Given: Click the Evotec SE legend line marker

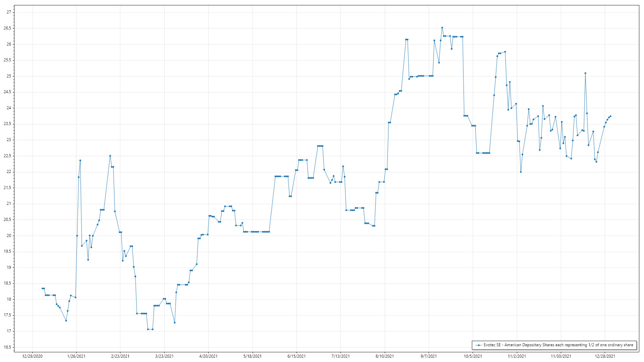Looking at the screenshot, I should [x=479, y=345].
